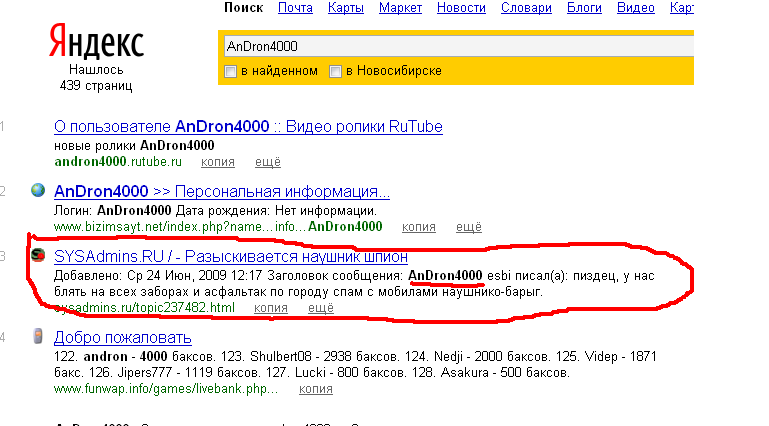Click the Yandex logo
The height and width of the screenshot is (426, 769).
coord(96,40)
